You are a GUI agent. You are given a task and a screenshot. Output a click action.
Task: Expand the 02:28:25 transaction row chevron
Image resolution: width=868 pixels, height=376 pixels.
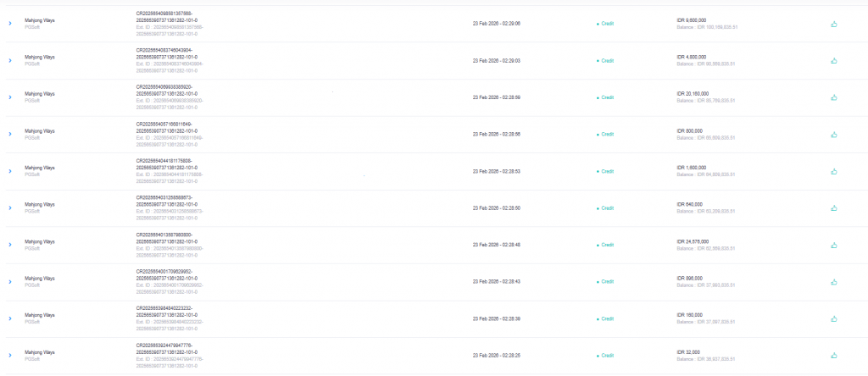tap(10, 355)
